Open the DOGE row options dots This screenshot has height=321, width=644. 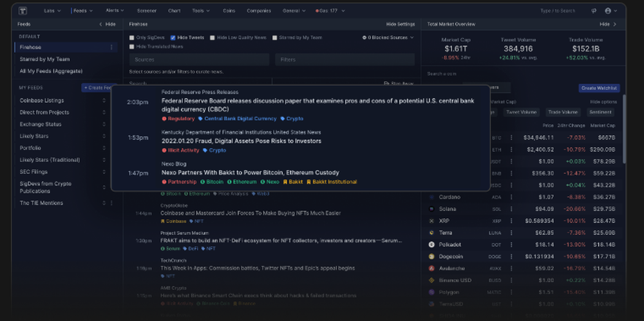click(x=511, y=257)
